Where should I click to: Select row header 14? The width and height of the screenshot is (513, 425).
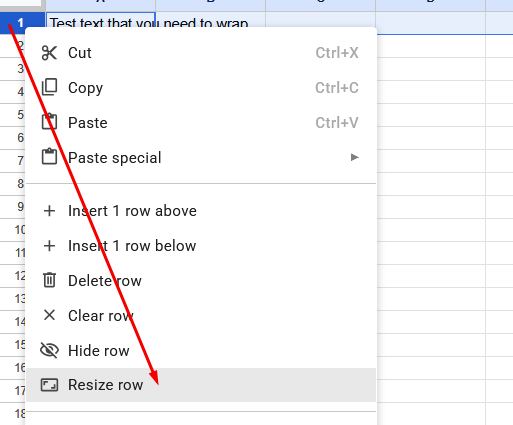tap(13, 322)
